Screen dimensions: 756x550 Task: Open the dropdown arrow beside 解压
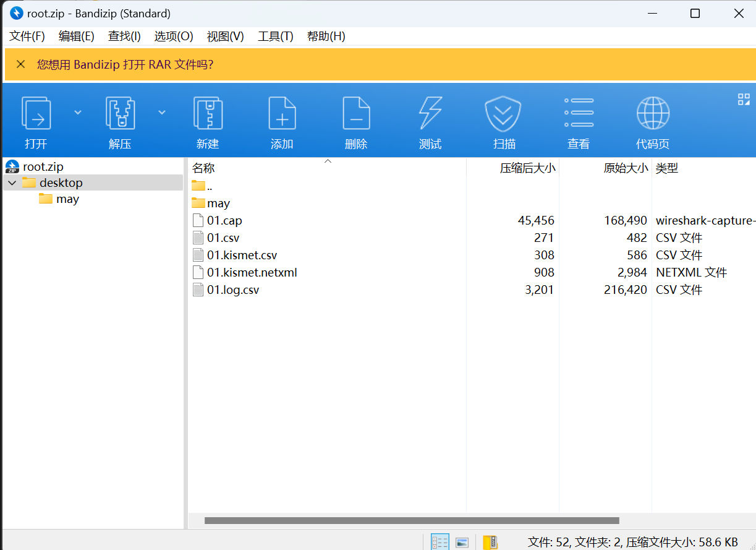pos(162,112)
